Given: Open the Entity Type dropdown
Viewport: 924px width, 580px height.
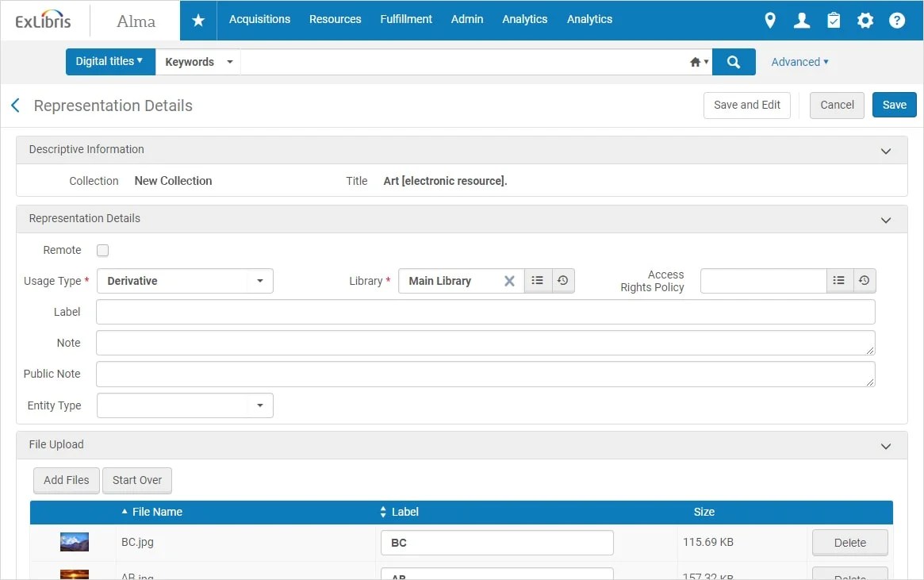Looking at the screenshot, I should pyautogui.click(x=260, y=405).
